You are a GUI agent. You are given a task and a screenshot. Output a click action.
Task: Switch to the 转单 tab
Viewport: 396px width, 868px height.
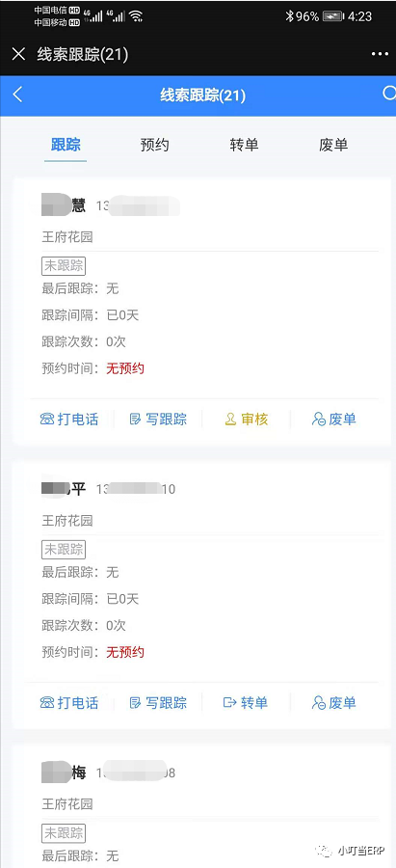click(244, 145)
